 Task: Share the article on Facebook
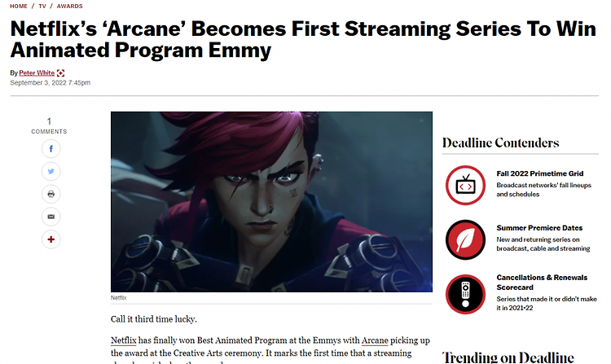click(x=51, y=149)
